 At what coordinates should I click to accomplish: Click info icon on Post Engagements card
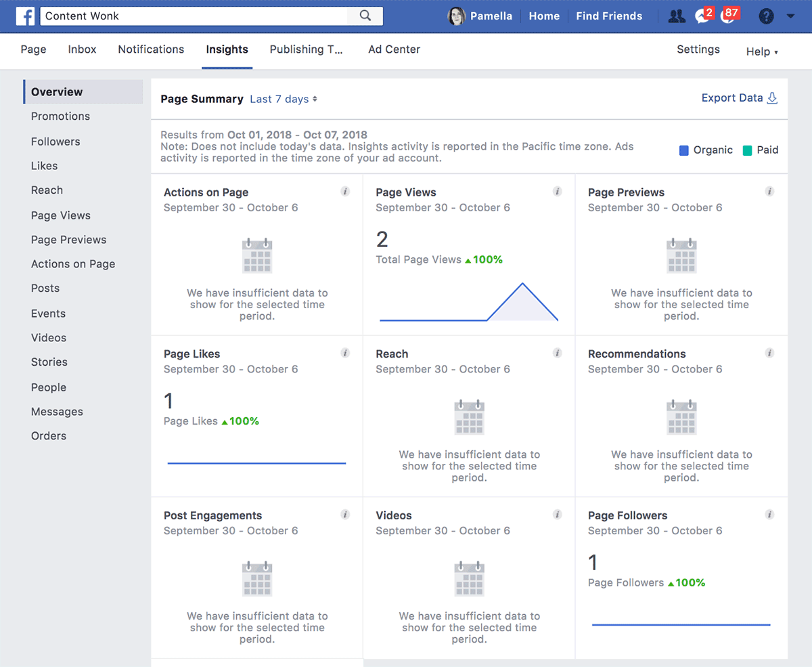click(345, 515)
